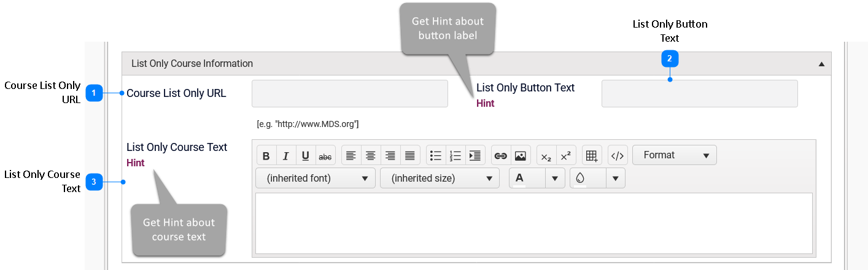Screen dimensions: 868x270
Task: Insert an image into editor
Action: pos(521,156)
